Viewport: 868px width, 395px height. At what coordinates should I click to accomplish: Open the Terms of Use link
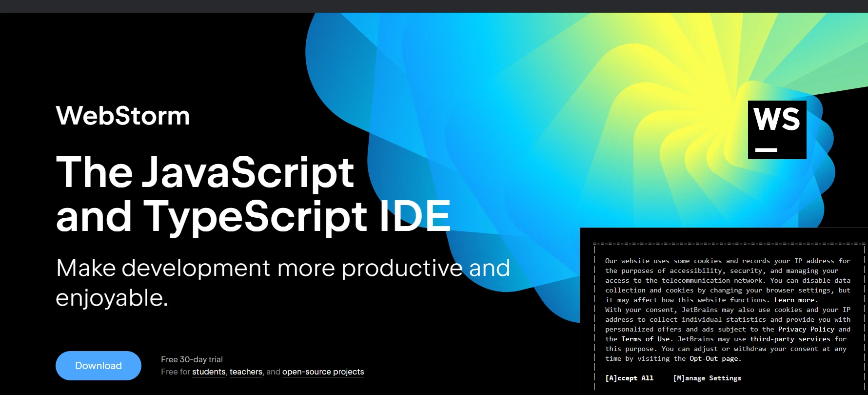646,339
